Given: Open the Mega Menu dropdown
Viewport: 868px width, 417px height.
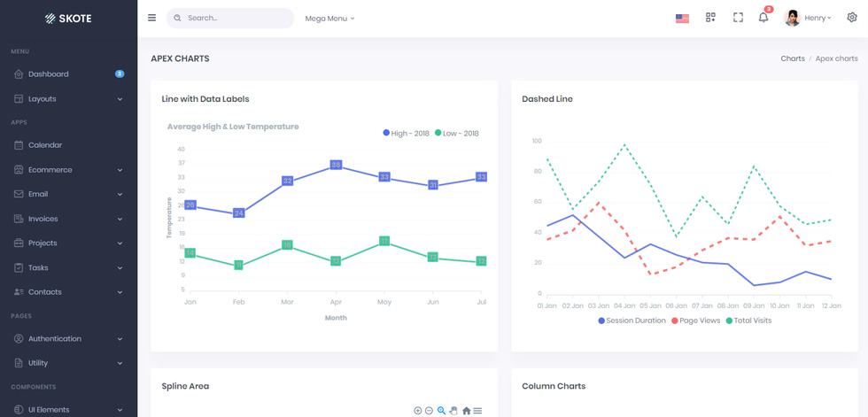Looking at the screenshot, I should [x=329, y=19].
